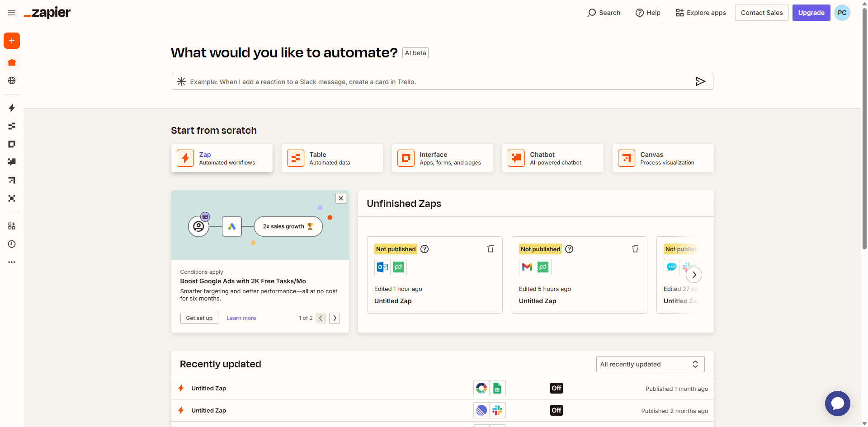Dismiss the Google Ads promo card

click(x=341, y=198)
